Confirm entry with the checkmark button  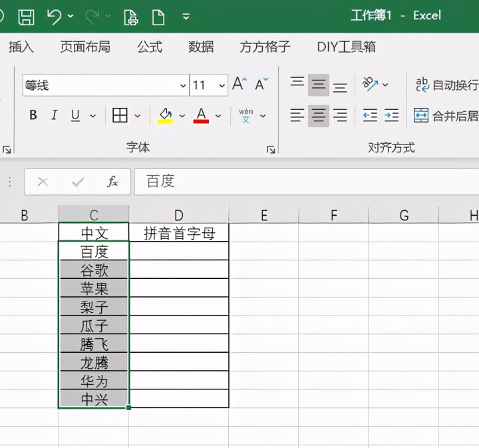tap(78, 182)
